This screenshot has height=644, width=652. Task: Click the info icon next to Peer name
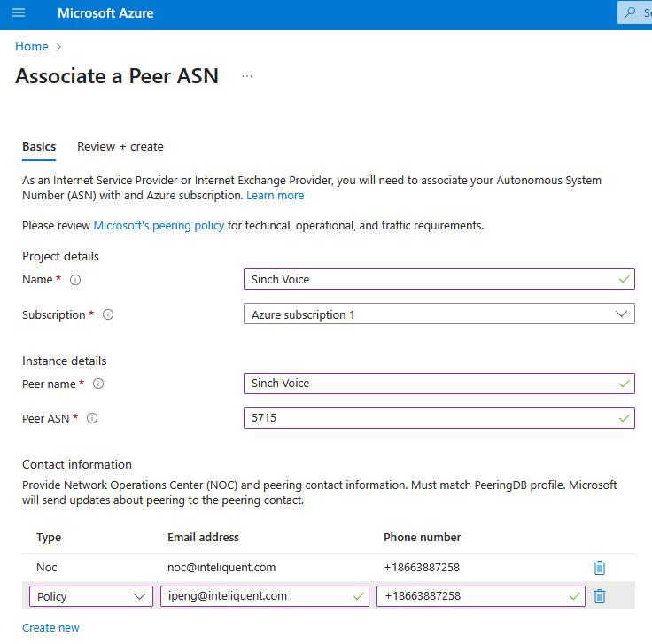tap(98, 384)
